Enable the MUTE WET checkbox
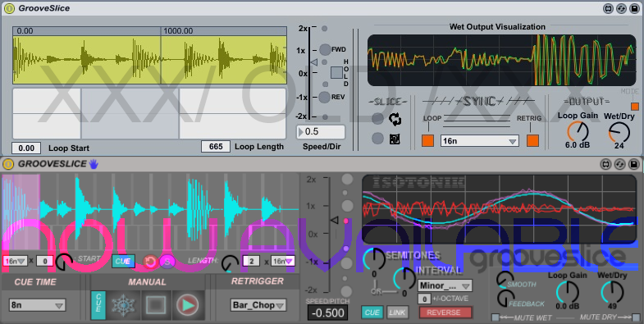Viewport: 644px width, 324px height. (x=496, y=317)
